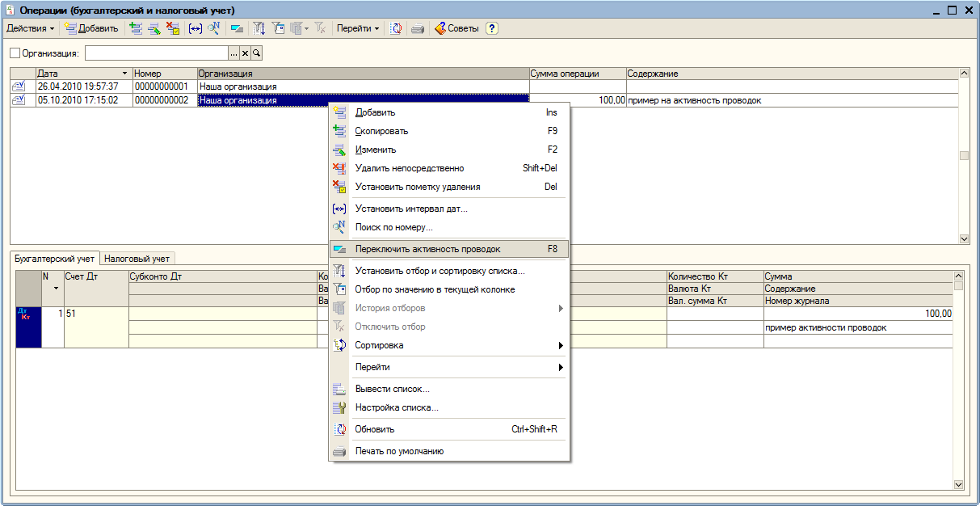Viewport: 980px width, 506px height.
Task: Switch to the Налоговый учет tab
Action: click(137, 259)
